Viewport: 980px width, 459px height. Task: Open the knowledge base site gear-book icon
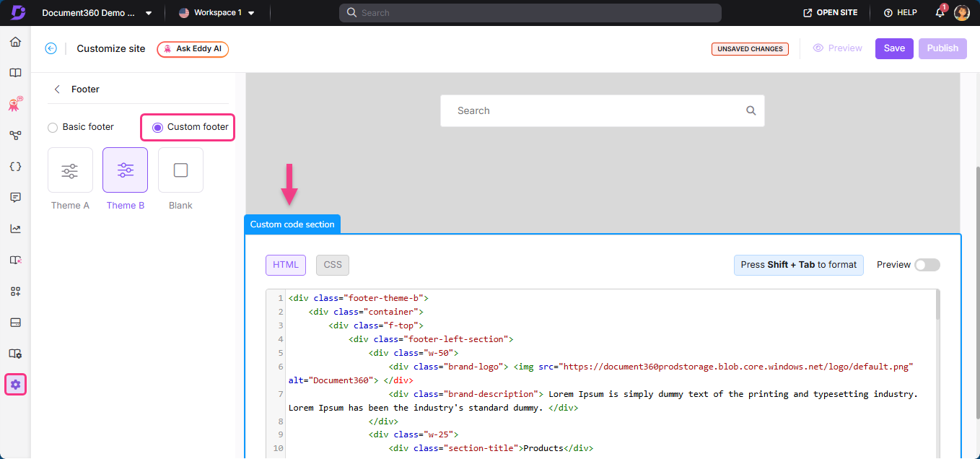tap(15, 354)
